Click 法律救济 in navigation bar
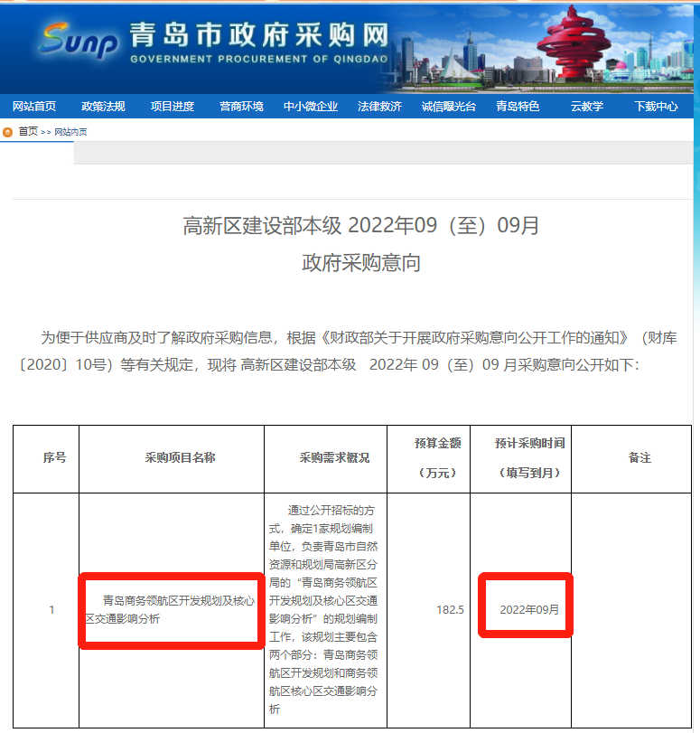The height and width of the screenshot is (733, 700). (379, 107)
